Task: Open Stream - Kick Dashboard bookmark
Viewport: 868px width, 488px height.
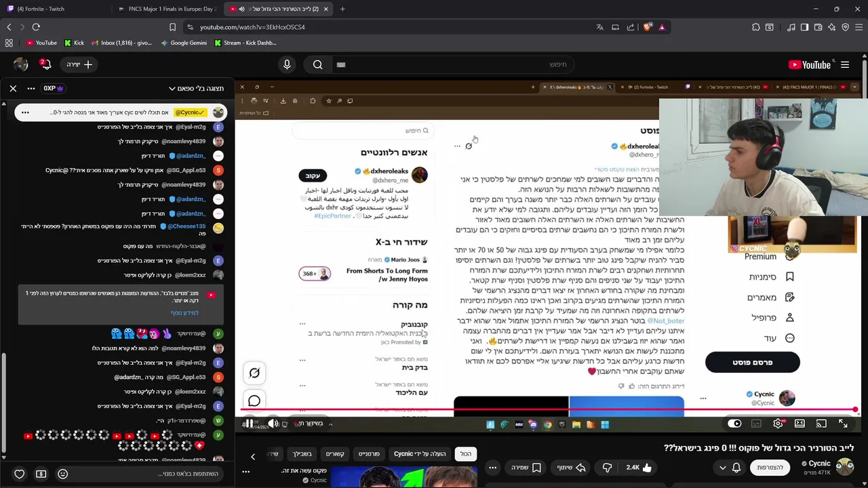Action: coord(245,43)
